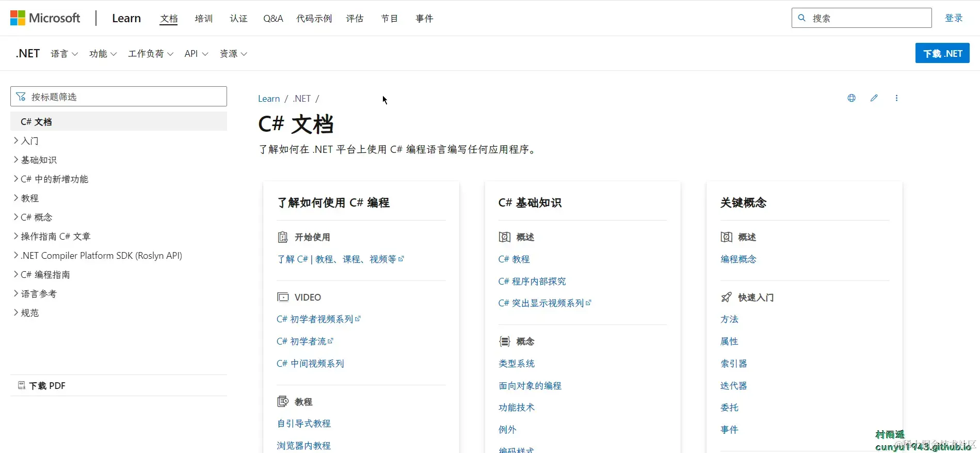Click the .NET brand link
The height and width of the screenshot is (453, 980).
pos(28,54)
